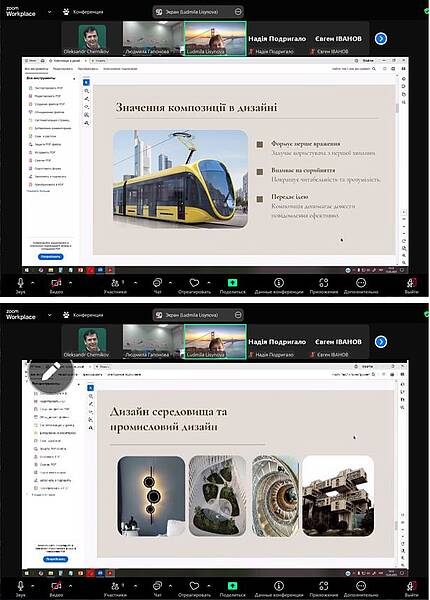Image resolution: width=430 pixels, height=600 pixels.
Task: Open Zoom Workplace dropdown chevron in top window
Action: click(49, 12)
